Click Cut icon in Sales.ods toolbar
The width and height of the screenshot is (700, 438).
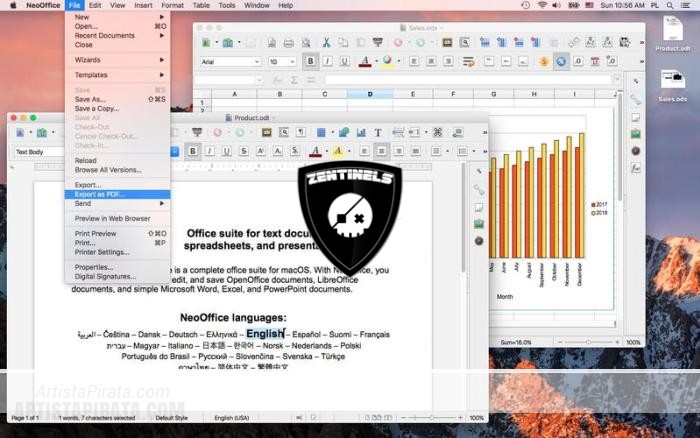tap(326, 42)
